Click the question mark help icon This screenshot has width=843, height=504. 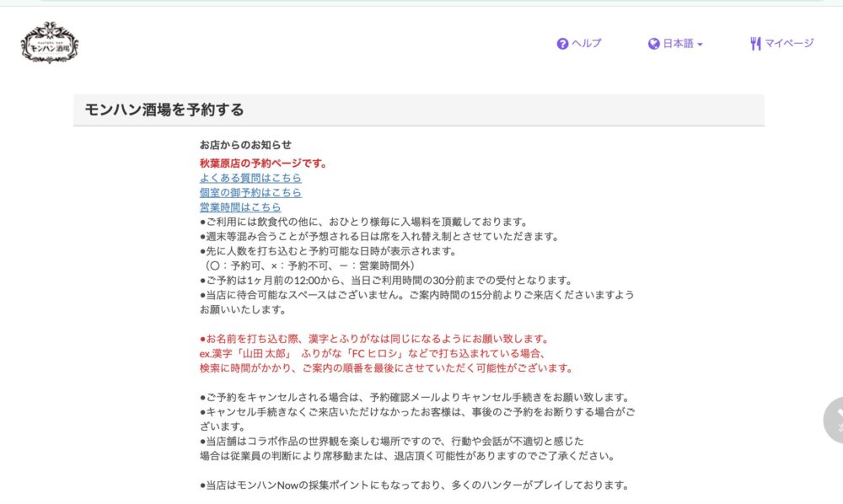coord(562,44)
